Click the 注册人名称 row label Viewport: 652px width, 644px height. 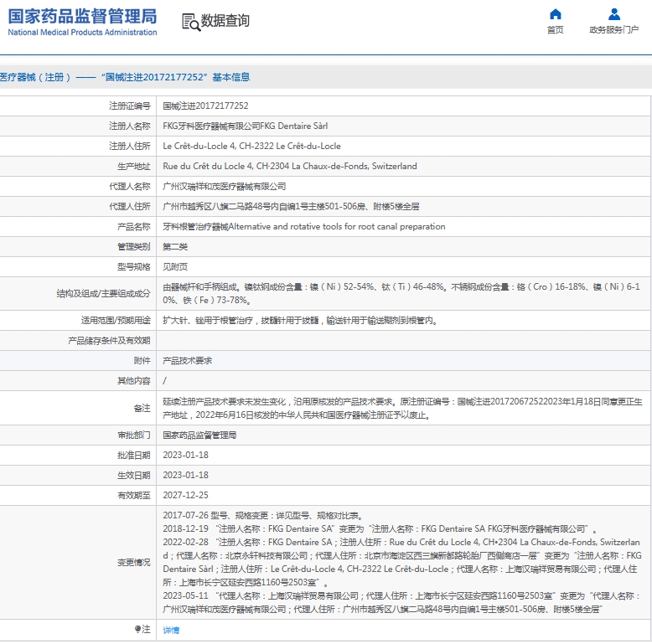coord(130,126)
